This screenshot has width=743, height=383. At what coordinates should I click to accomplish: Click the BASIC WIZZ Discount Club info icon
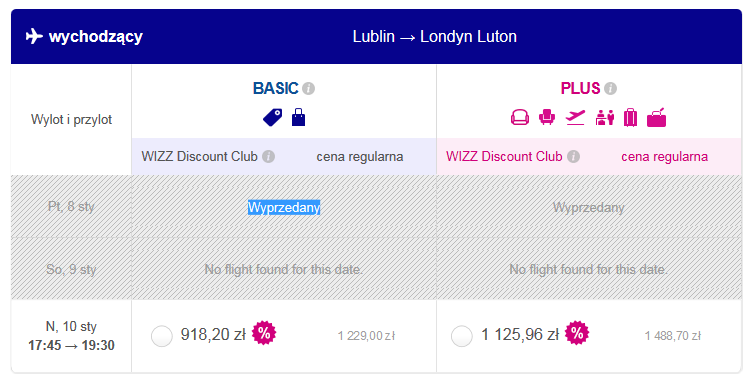click(x=269, y=156)
